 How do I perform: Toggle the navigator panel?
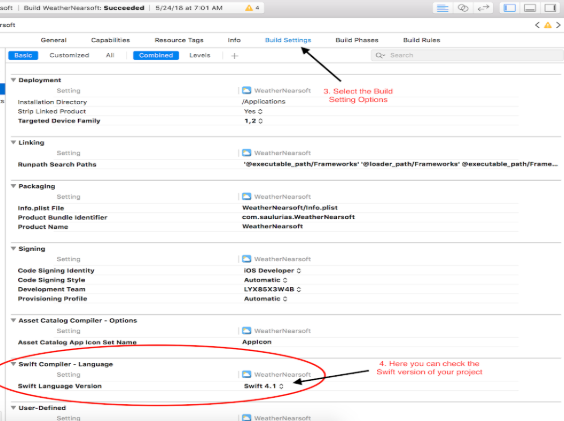tap(510, 8)
